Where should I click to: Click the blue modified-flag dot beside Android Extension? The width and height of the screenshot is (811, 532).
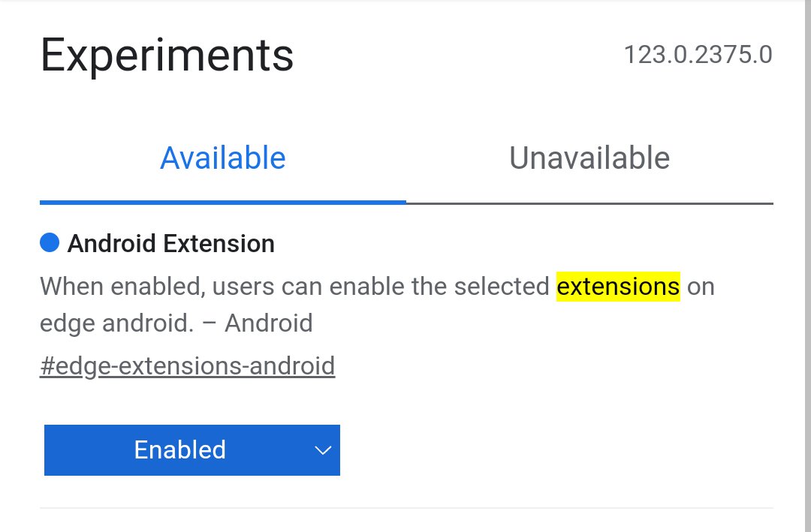click(x=50, y=242)
